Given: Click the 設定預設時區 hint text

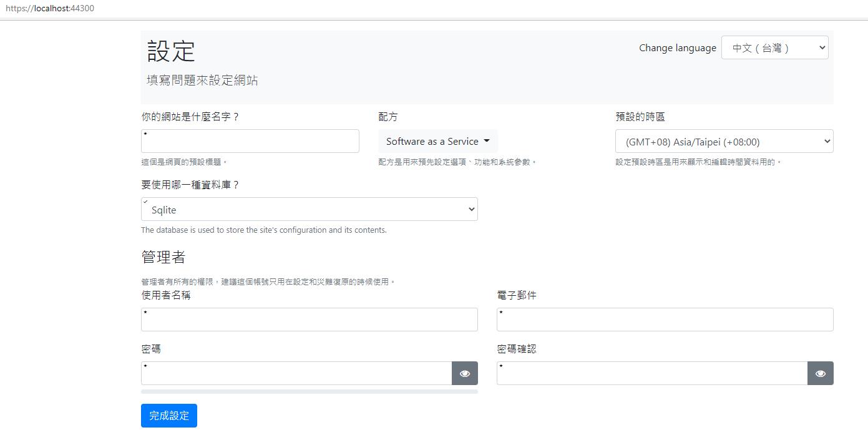Looking at the screenshot, I should pos(698,162).
